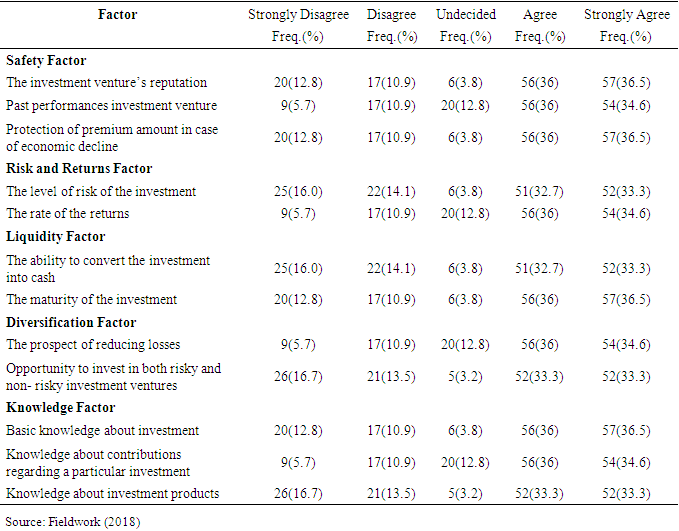Select "Basic knowledge about investment" row label
Screen dimensions: 679x531
pyautogui.click(x=102, y=431)
